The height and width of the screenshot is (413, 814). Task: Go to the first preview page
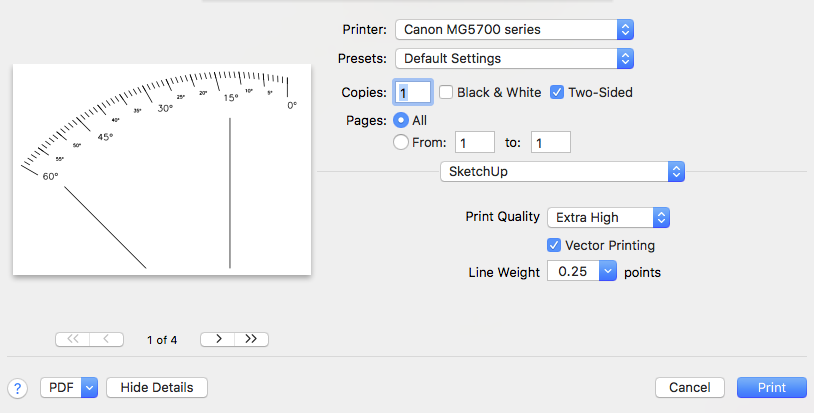72,339
